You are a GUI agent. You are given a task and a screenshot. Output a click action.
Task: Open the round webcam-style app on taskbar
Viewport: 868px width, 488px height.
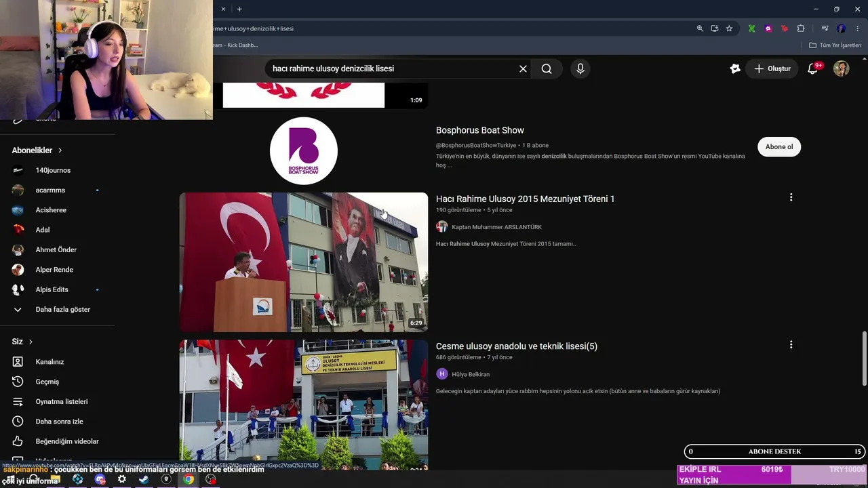pyautogui.click(x=166, y=479)
